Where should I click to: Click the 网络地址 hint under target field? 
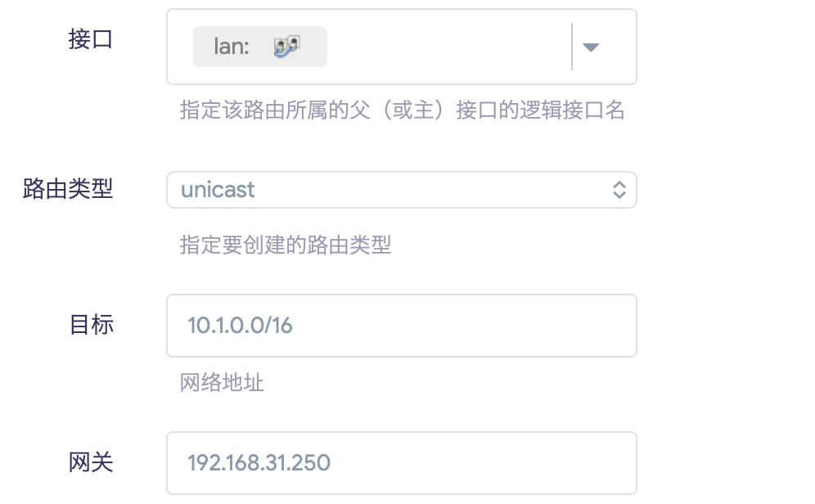[222, 382]
